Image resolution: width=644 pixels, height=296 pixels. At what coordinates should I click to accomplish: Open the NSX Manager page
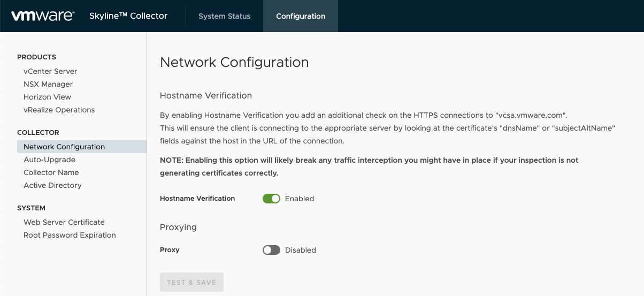click(x=48, y=84)
